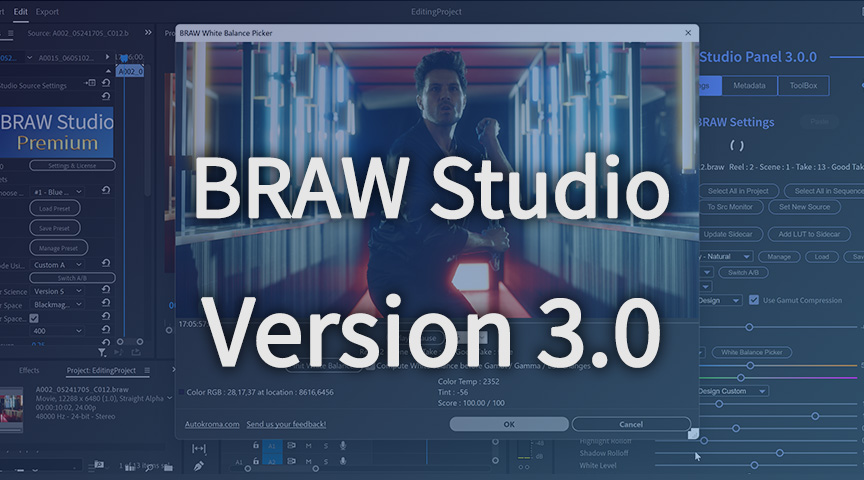Switch to the Metadata tab
The height and width of the screenshot is (480, 864).
click(x=749, y=86)
